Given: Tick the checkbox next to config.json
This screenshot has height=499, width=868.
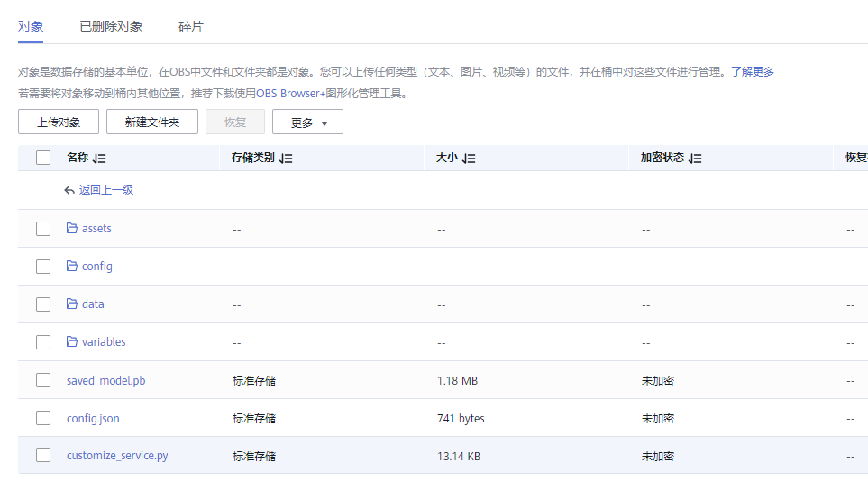Looking at the screenshot, I should click(x=43, y=418).
